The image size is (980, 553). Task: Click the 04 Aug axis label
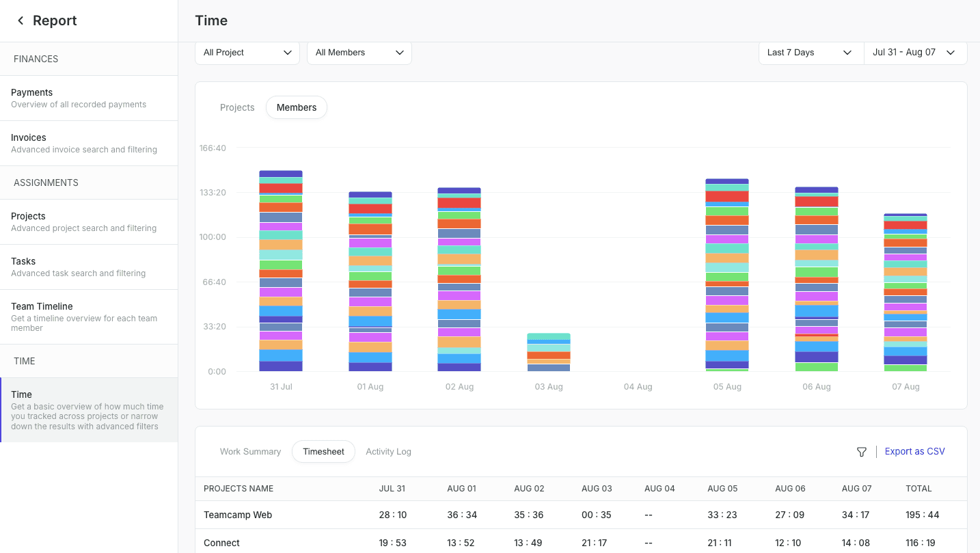(x=638, y=387)
